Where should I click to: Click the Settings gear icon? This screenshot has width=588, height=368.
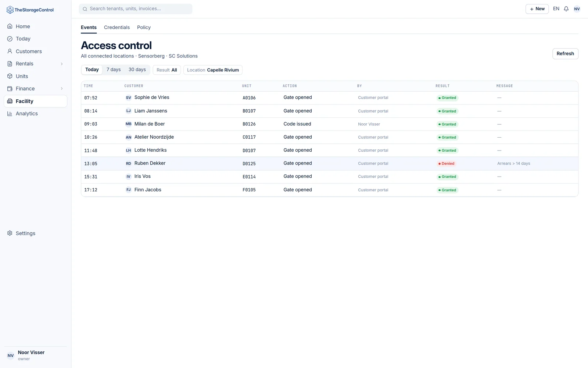coord(10,233)
